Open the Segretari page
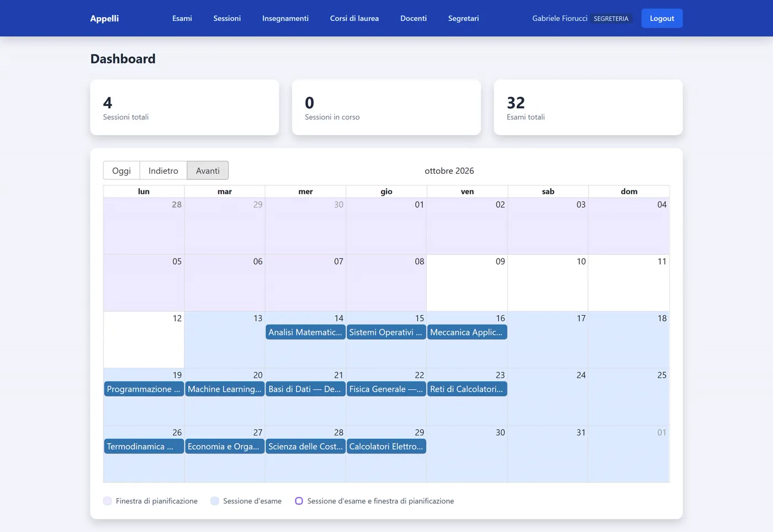The image size is (773, 532). 464,18
